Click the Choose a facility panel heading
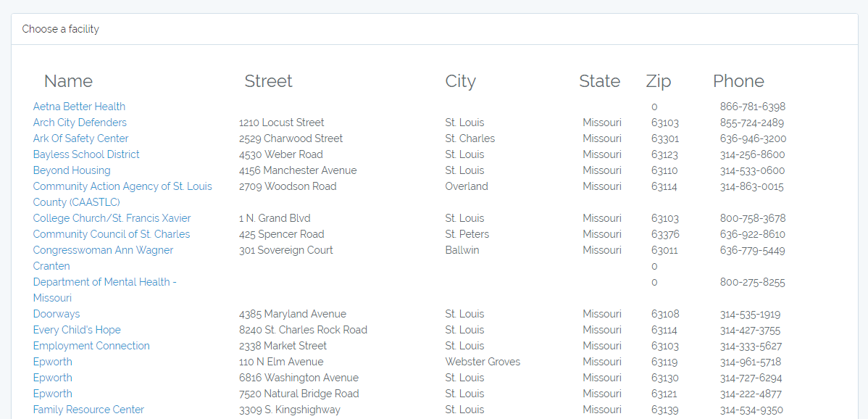 point(61,29)
